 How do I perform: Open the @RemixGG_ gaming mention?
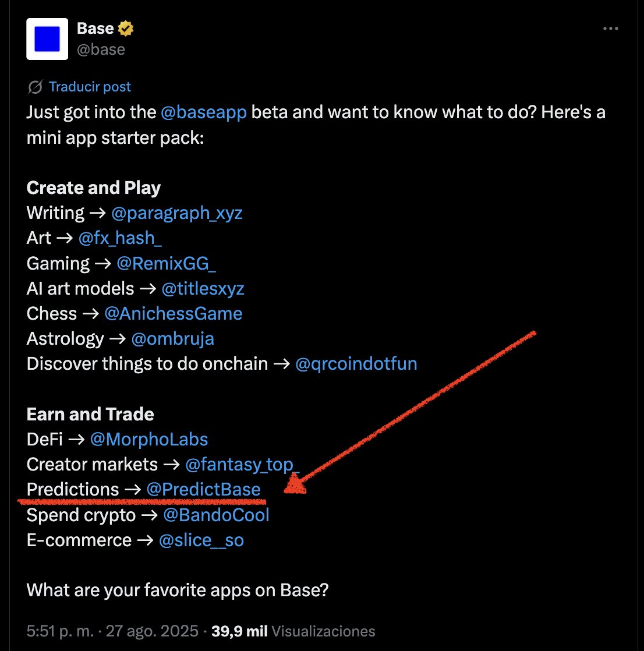click(166, 264)
